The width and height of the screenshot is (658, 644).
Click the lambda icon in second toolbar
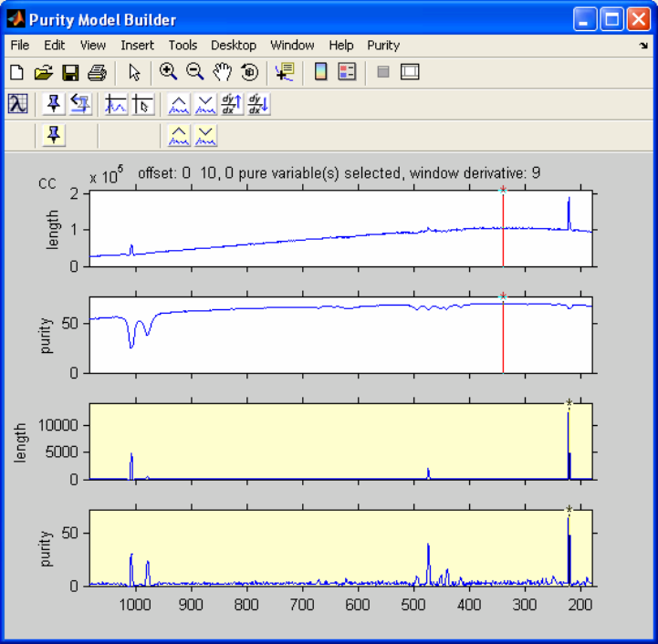18,105
